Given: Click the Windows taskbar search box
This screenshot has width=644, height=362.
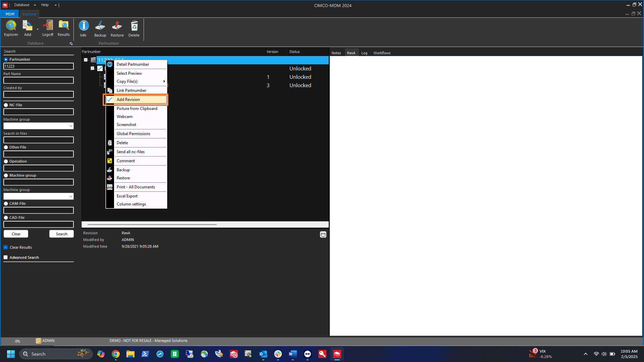Looking at the screenshot, I should coord(56,354).
